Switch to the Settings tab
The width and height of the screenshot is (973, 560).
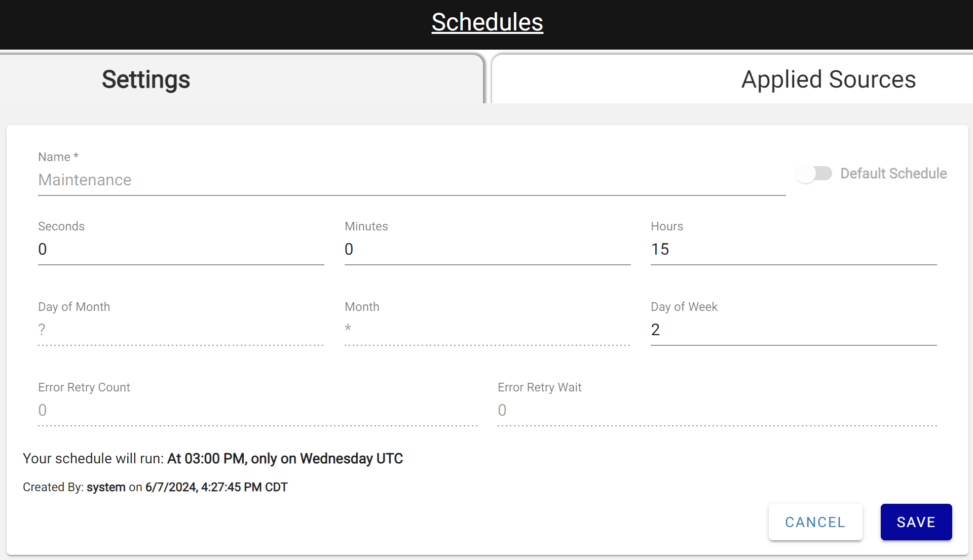coord(146,79)
